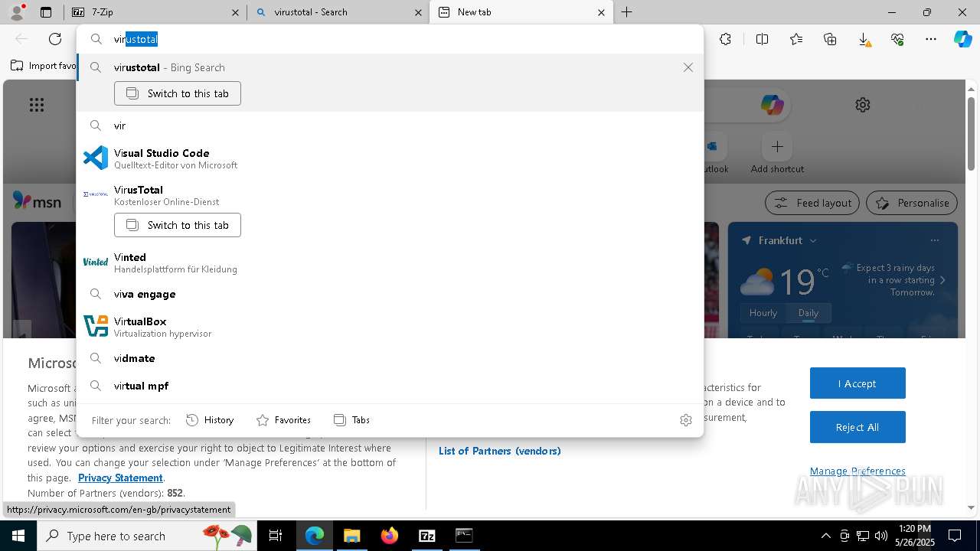Open the page settings gear icon
This screenshot has width=980, height=551.
point(863,105)
